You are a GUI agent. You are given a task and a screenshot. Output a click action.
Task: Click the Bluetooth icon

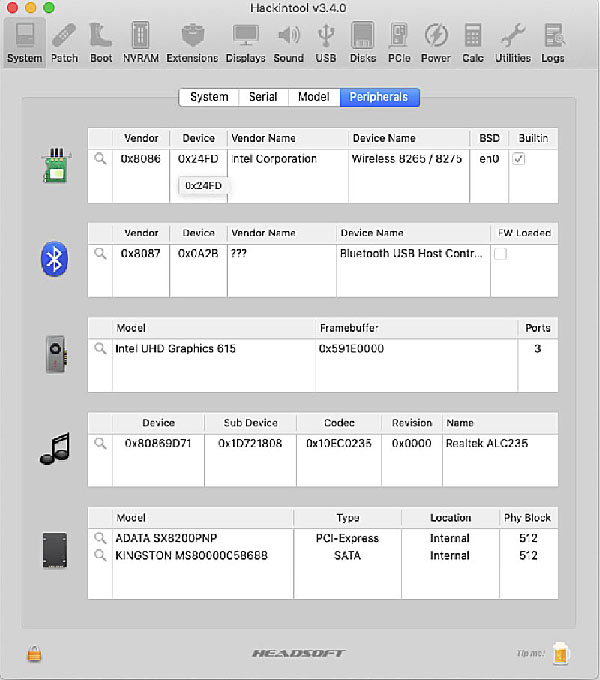point(54,259)
